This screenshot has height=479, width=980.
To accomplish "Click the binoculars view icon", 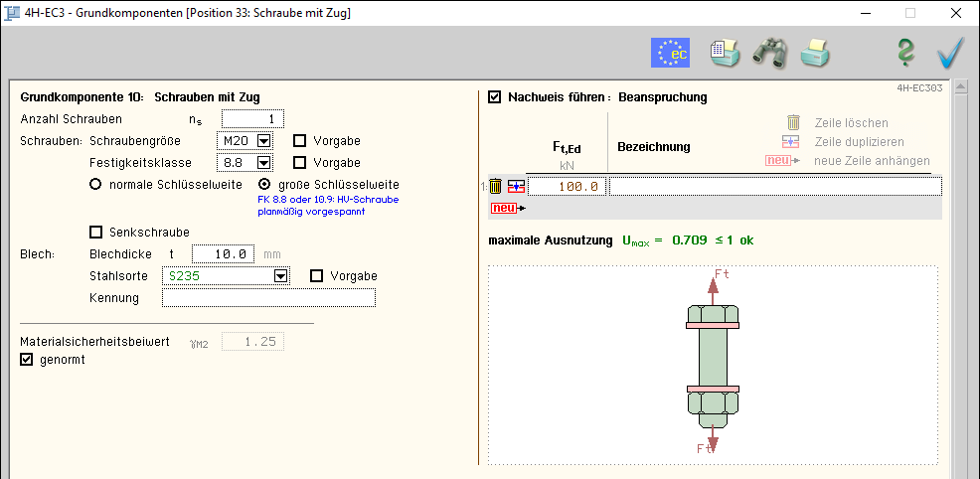I will [769, 53].
